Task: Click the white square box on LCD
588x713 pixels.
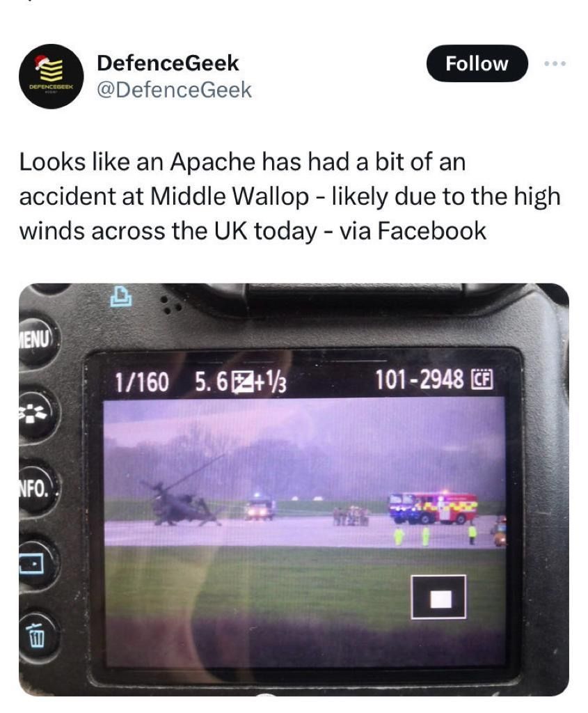Action: click(438, 597)
